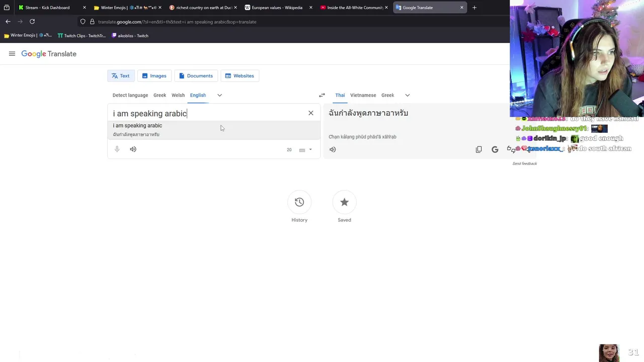Viewport: 644px width, 362px height.
Task: Listen to the Thai translation audio
Action: pyautogui.click(x=333, y=149)
